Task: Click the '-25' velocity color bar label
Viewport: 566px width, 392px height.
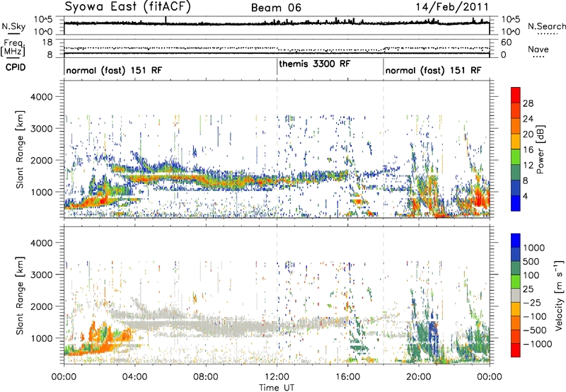Action: pos(532,302)
